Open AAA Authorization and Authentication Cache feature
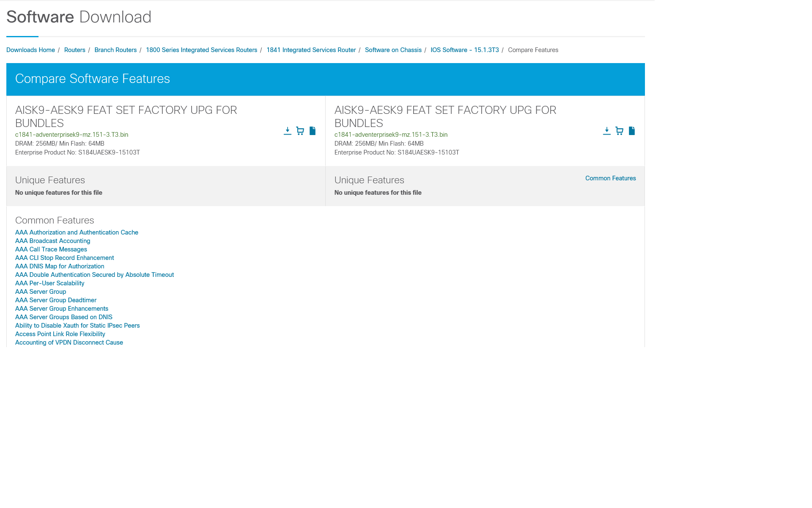Viewport: 812px width, 508px height. pyautogui.click(x=77, y=232)
